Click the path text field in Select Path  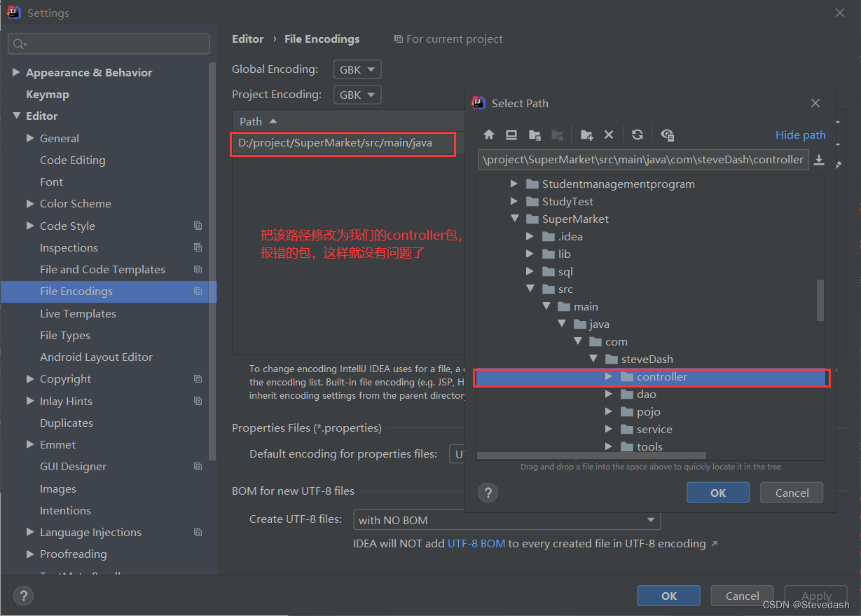click(644, 160)
